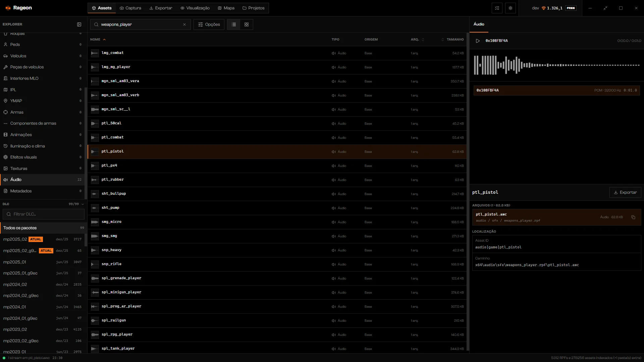
Task: Click the Rageon logo icon
Action: coord(8,8)
